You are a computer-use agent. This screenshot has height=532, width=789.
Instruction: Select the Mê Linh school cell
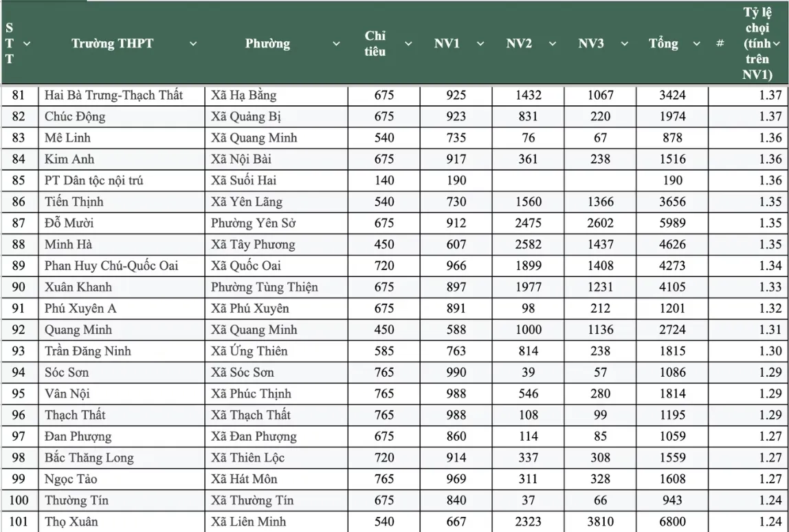(67, 137)
